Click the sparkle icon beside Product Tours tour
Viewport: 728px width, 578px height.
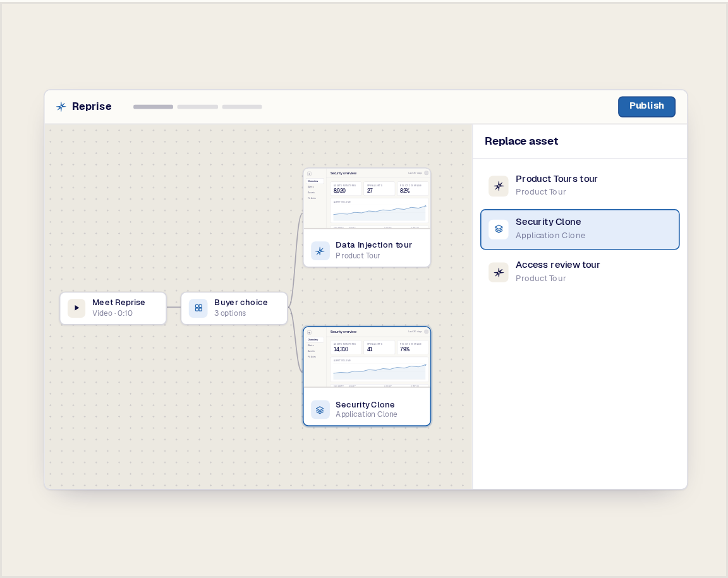point(499,186)
